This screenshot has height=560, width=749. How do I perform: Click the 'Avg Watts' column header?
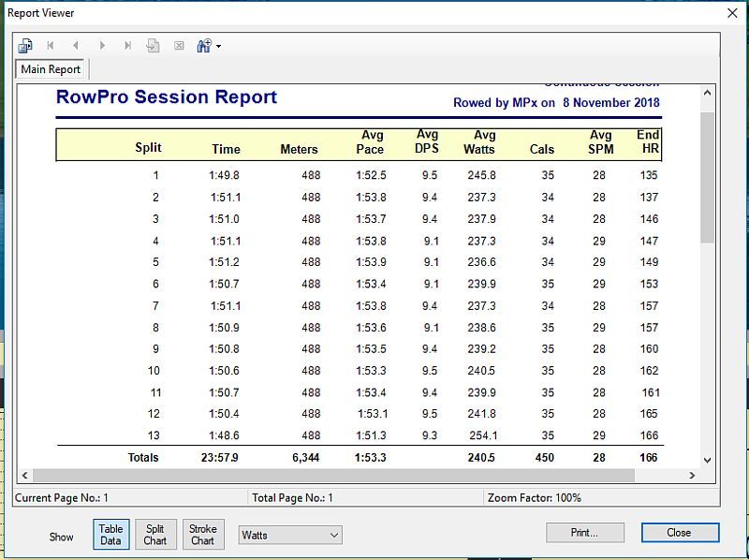pyautogui.click(x=479, y=142)
